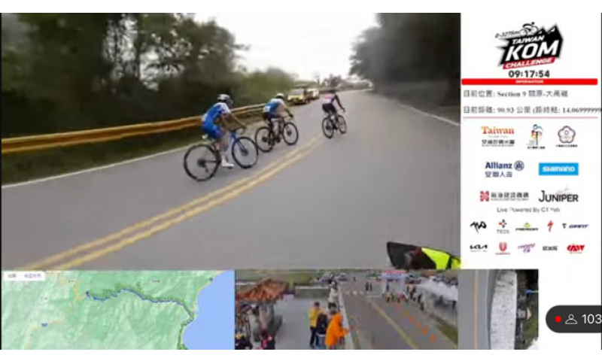Open the route map thumbnail
The height and width of the screenshot is (364, 602).
pos(118,310)
